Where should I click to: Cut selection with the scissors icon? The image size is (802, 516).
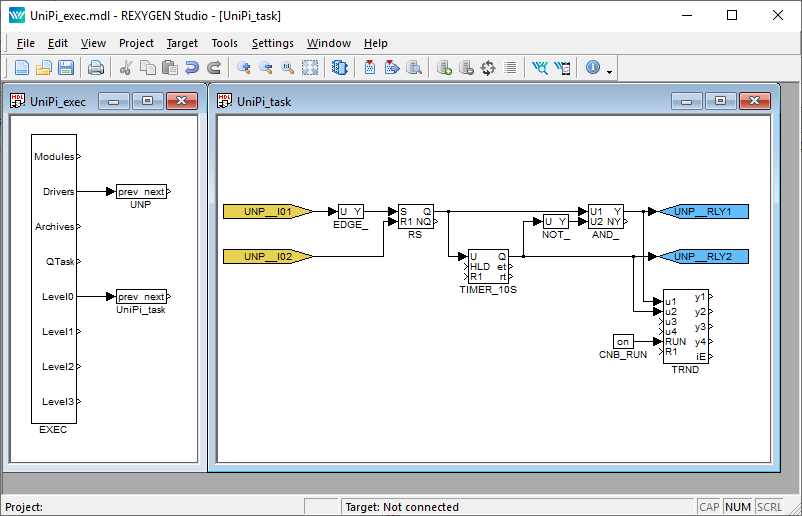pyautogui.click(x=125, y=68)
